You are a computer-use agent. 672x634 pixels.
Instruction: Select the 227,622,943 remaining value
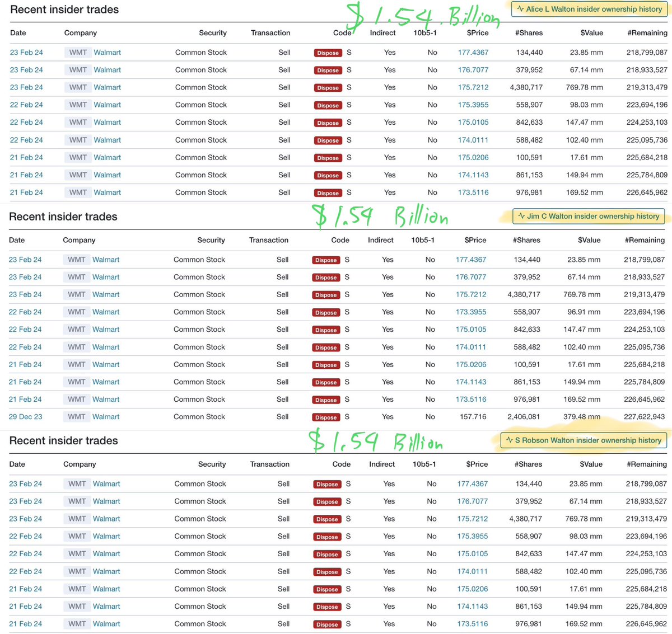tap(645, 417)
